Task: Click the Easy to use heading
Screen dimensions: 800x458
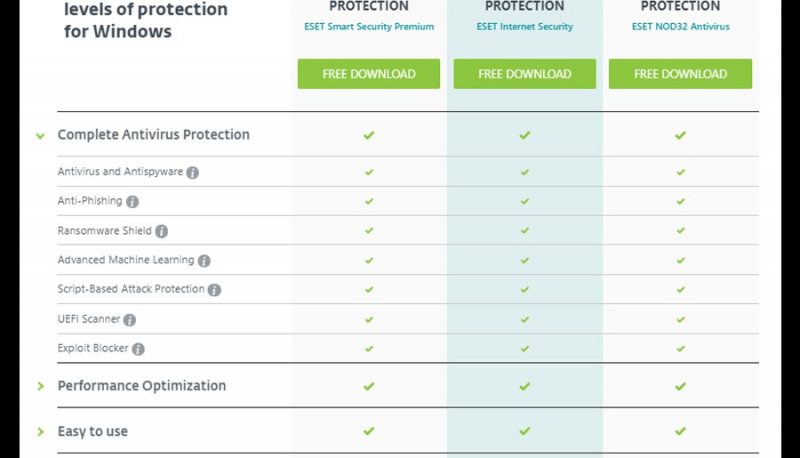Action: (92, 431)
